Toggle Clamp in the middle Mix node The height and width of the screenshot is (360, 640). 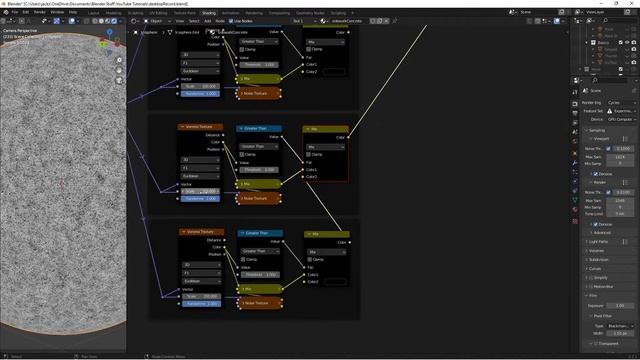pyautogui.click(x=309, y=155)
